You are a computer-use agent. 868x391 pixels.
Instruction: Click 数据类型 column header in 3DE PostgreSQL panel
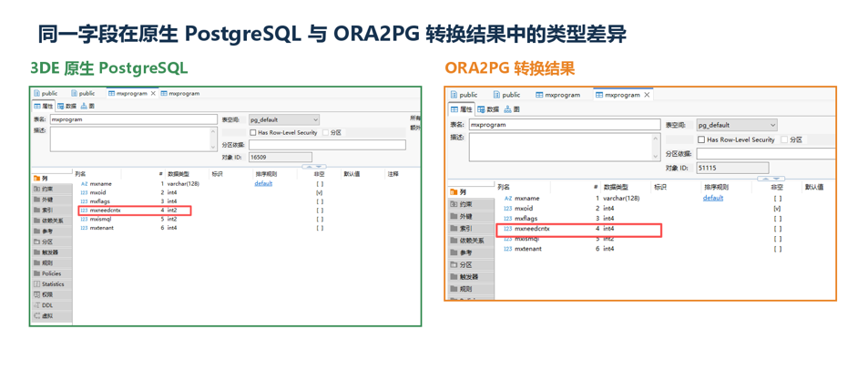pos(177,174)
